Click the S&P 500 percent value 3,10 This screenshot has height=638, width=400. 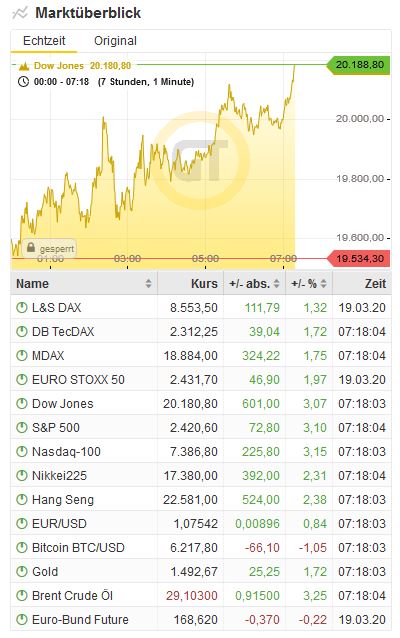tap(315, 428)
